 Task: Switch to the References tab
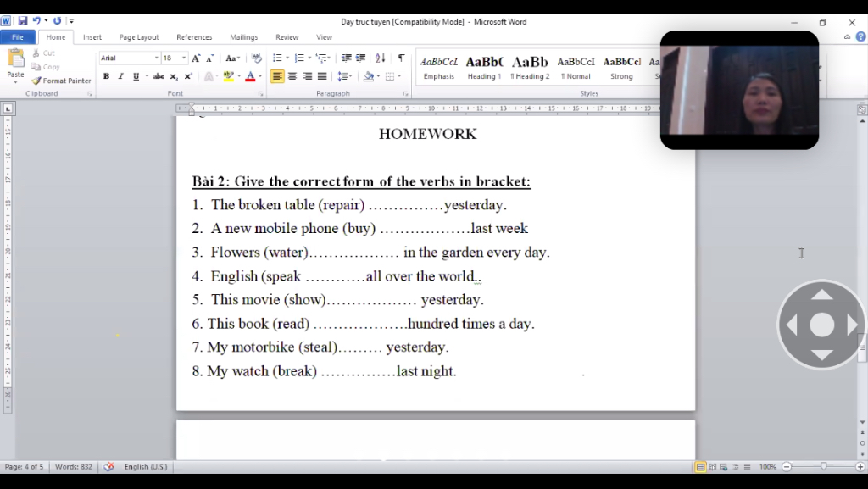click(194, 37)
